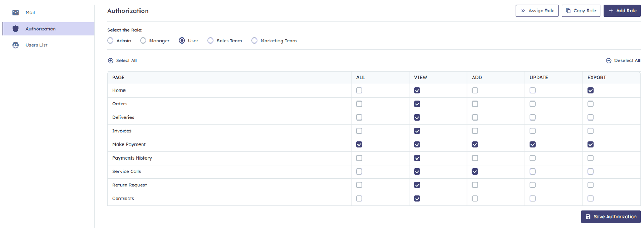This screenshot has width=644, height=228.
Task: Disable Add permission for Service Calls
Action: (475, 171)
